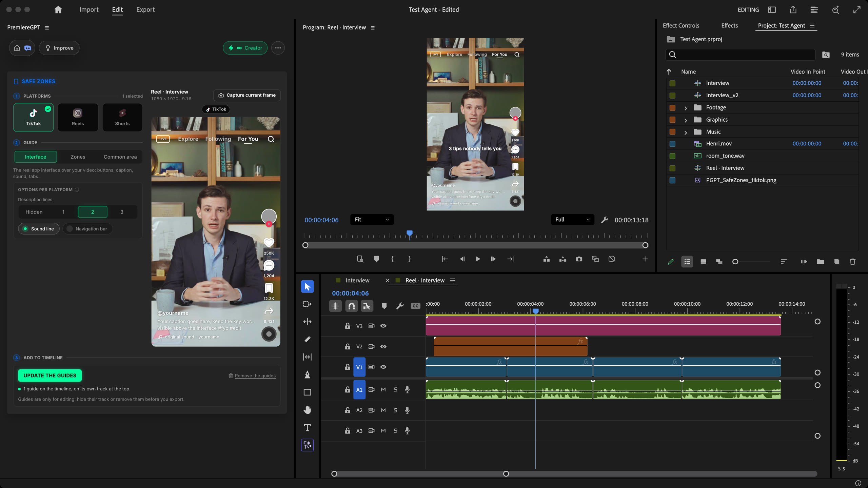Viewport: 868px width, 488px height.
Task: Select the Slip tool
Action: tap(307, 357)
